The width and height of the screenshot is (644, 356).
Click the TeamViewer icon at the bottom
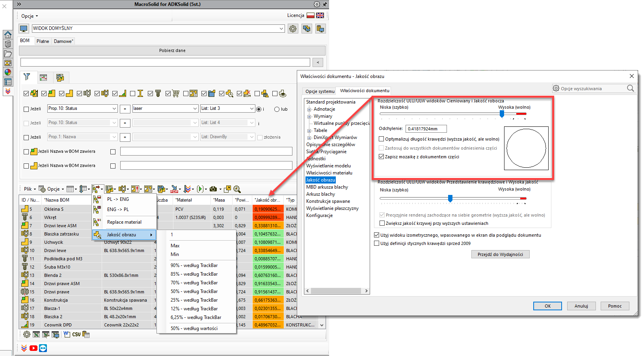[43, 348]
